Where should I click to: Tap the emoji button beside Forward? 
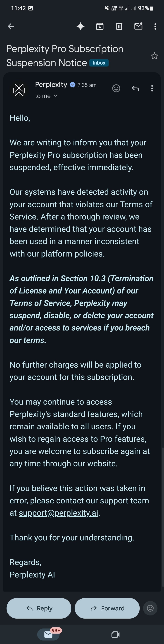pyautogui.click(x=150, y=608)
